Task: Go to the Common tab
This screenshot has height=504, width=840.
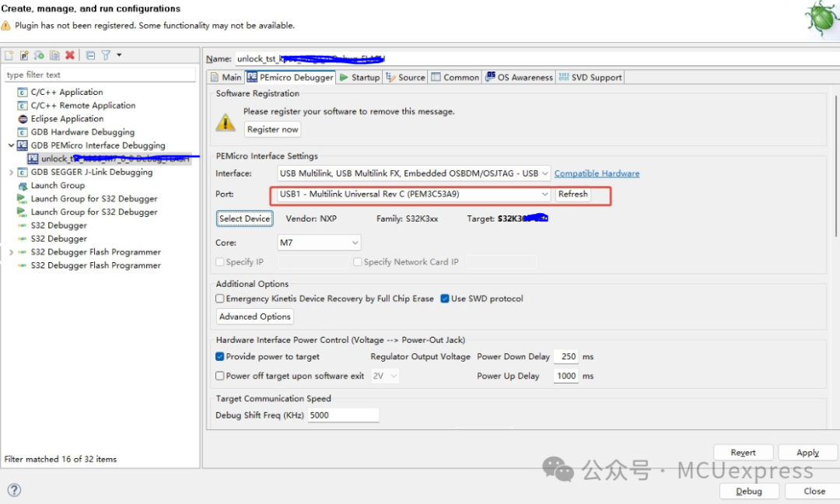Action: tap(455, 77)
